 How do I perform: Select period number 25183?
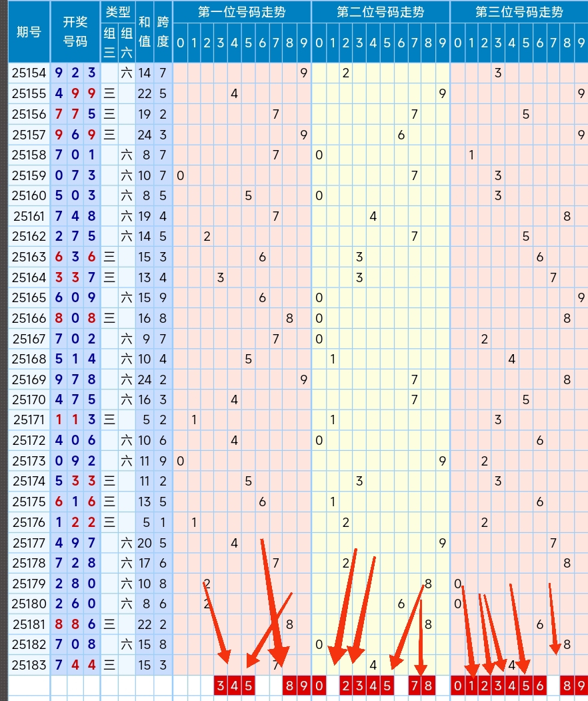(29, 665)
